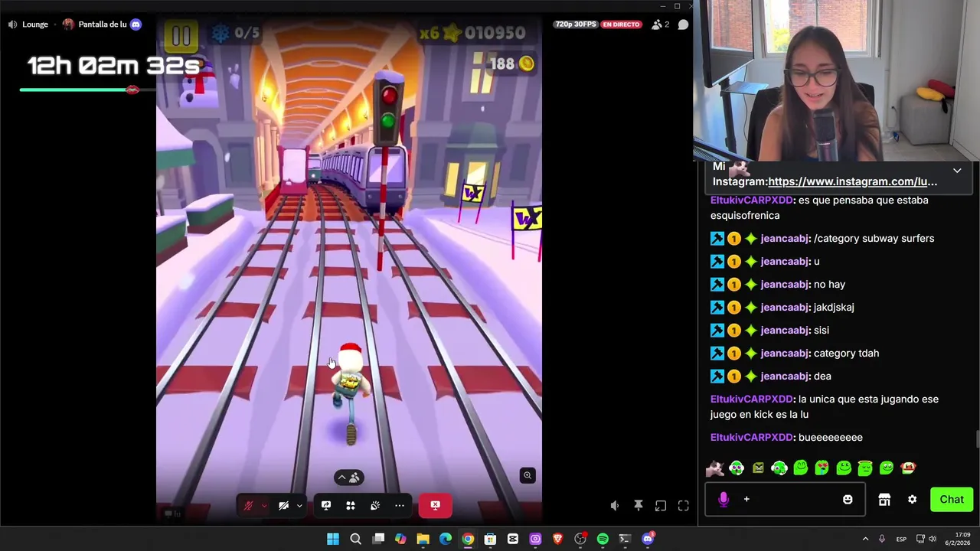980x551 pixels.
Task: Select the halo green emote
Action: (865, 468)
